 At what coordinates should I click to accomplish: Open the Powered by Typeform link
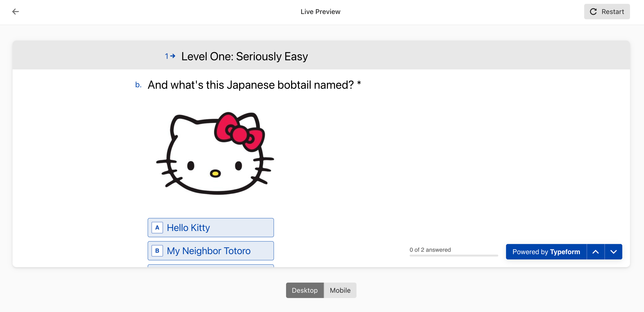[546, 252]
